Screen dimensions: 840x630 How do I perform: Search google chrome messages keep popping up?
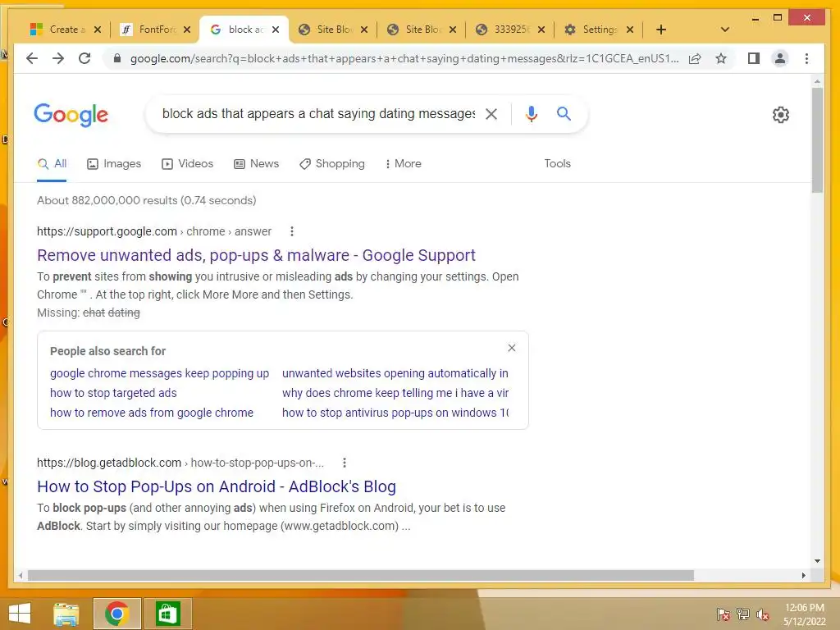coord(160,373)
